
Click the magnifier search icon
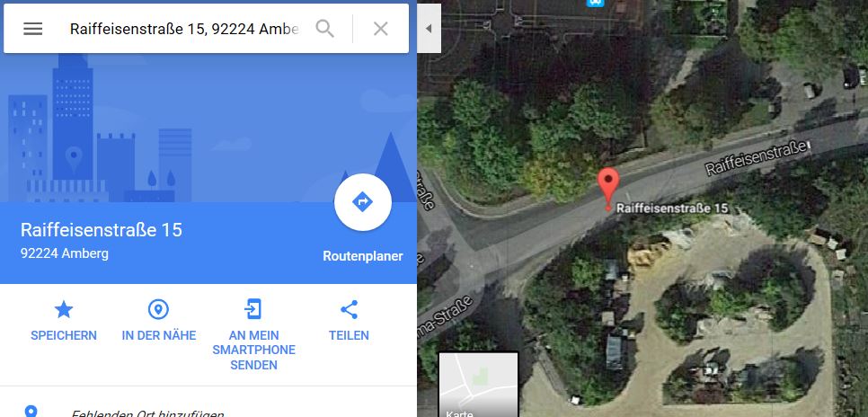(325, 28)
